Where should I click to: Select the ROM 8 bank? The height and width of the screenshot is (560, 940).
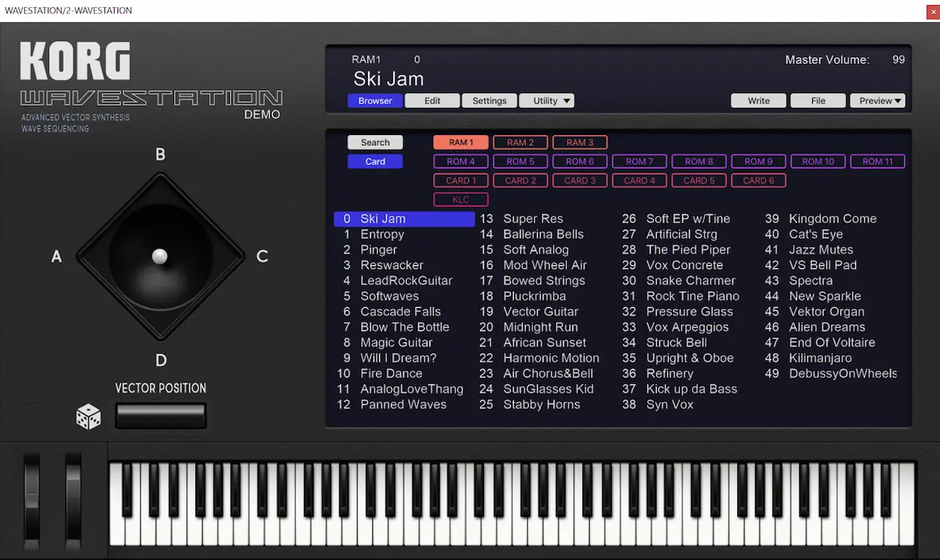click(699, 161)
